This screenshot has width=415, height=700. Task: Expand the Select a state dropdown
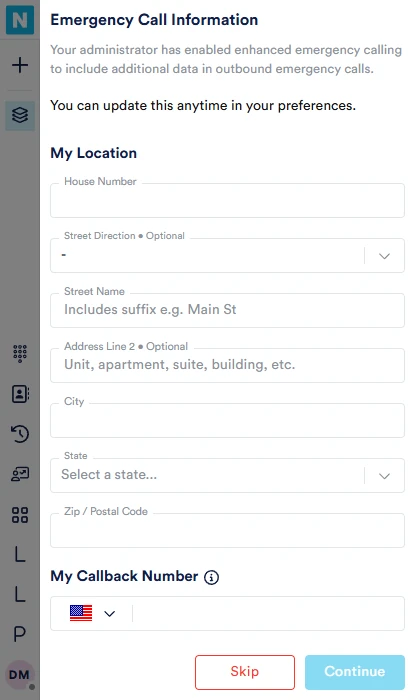point(227,475)
